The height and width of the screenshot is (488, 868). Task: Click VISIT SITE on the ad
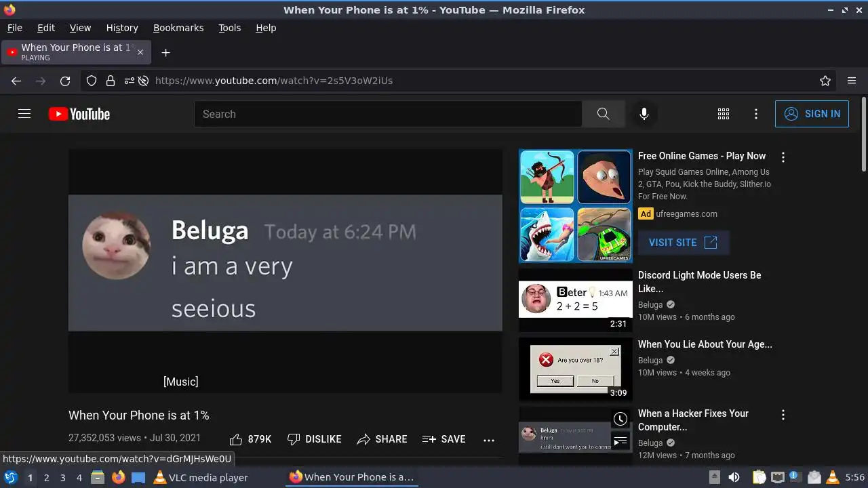pyautogui.click(x=683, y=243)
